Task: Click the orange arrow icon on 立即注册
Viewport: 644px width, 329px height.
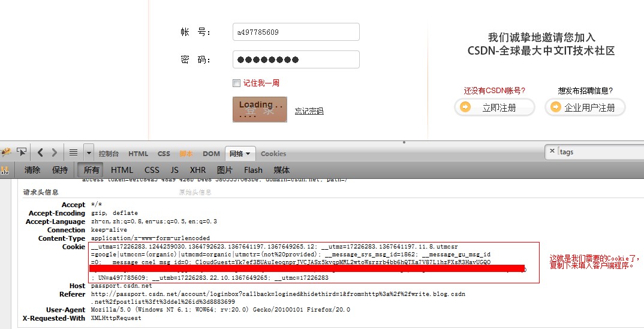Action: pyautogui.click(x=465, y=107)
